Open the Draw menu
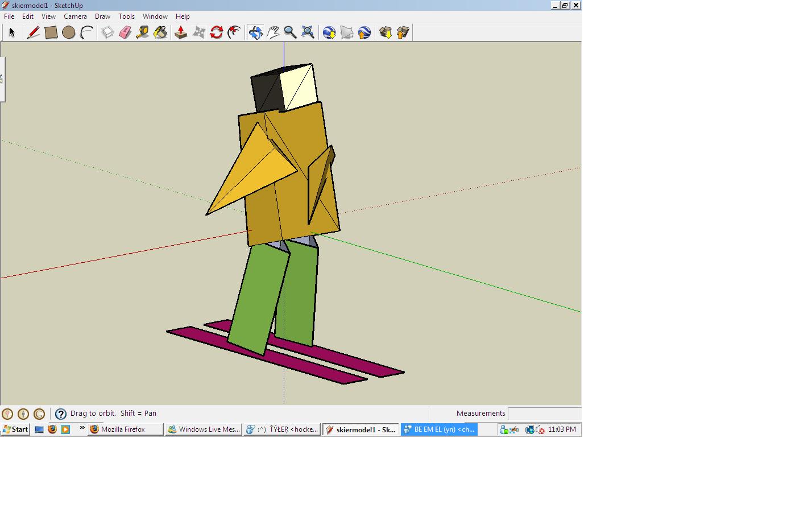This screenshot has height=525, width=812. [102, 16]
